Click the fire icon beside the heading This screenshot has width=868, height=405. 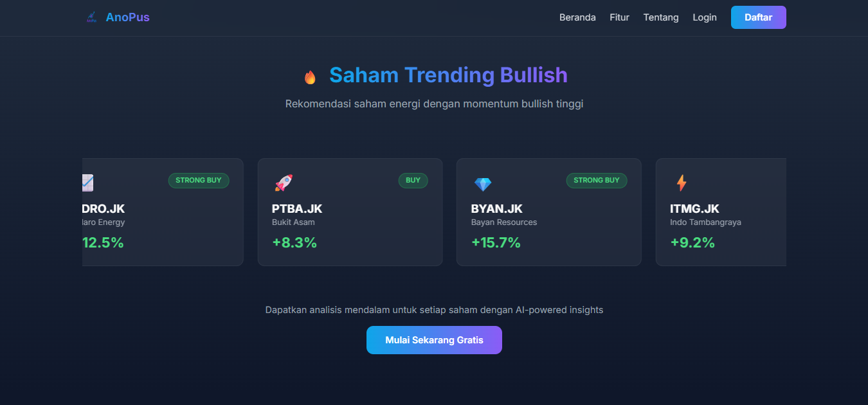click(310, 77)
